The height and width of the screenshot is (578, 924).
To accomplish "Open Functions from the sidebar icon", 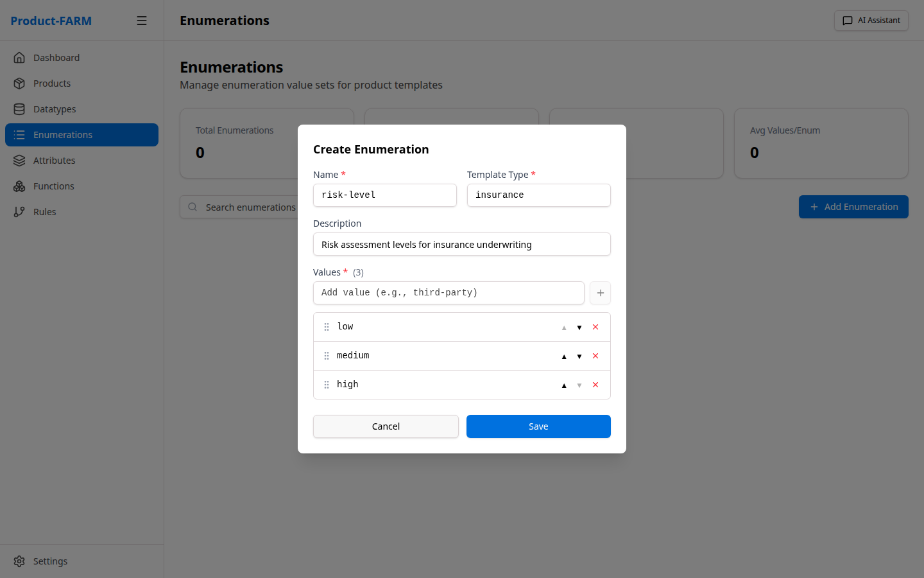I will (20, 186).
